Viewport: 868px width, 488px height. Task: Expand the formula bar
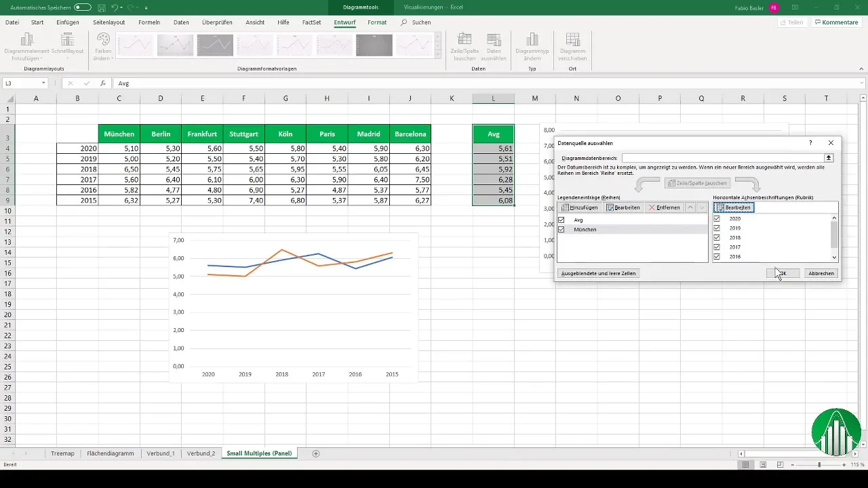tap(861, 83)
